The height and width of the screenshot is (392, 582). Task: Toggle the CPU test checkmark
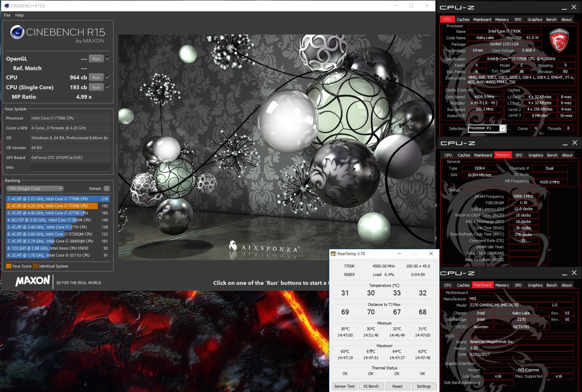pyautogui.click(x=108, y=77)
